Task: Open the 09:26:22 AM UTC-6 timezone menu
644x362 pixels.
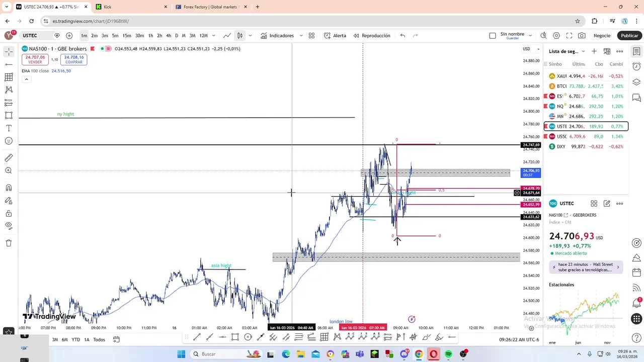Action: pyautogui.click(x=519, y=340)
